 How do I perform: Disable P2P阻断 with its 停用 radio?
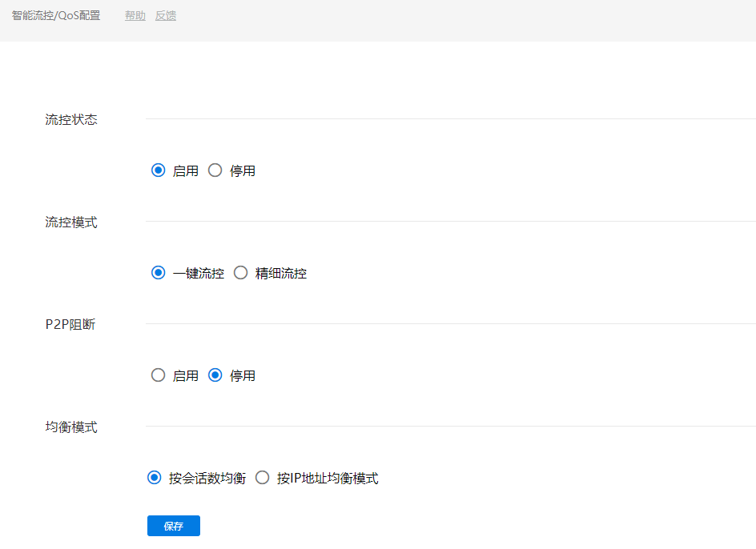pos(215,375)
